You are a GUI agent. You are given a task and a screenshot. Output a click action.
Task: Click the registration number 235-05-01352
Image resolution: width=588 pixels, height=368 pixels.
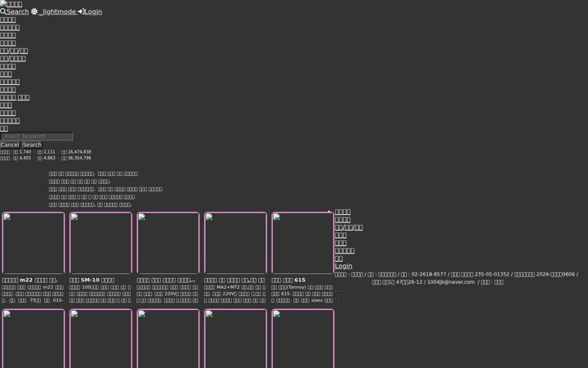pos(492,275)
